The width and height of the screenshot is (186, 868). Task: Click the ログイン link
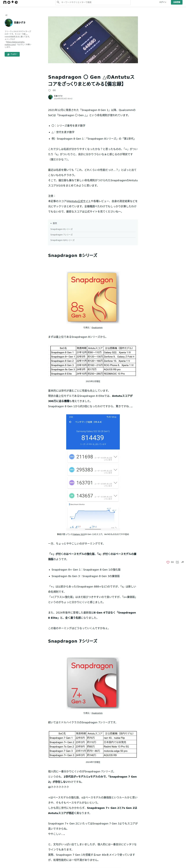(x=163, y=2)
